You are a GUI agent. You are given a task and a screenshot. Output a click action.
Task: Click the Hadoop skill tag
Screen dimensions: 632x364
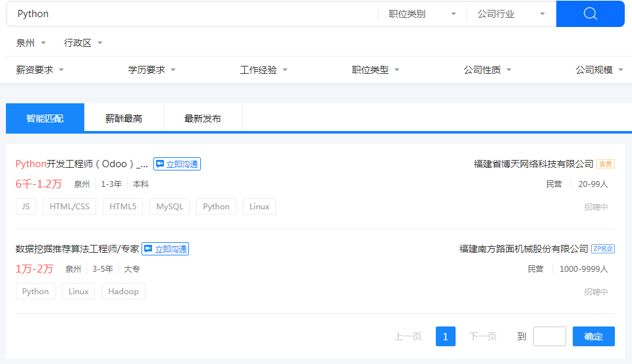(123, 292)
